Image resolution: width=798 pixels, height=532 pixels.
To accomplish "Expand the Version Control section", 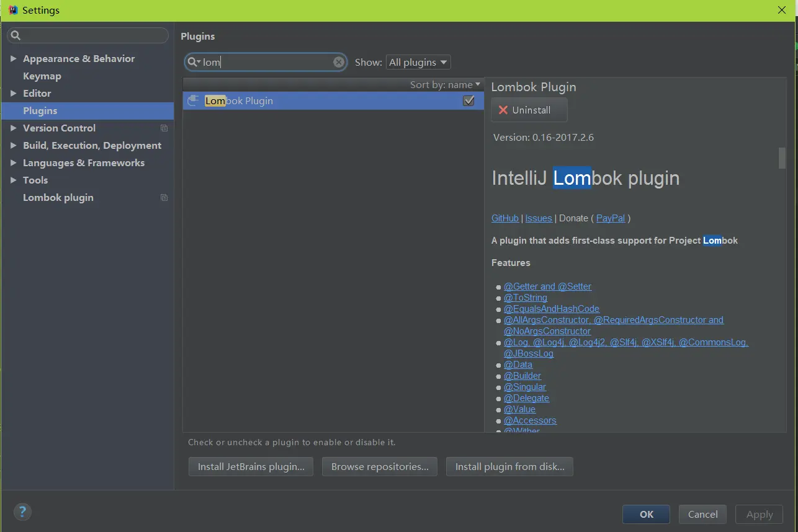I will click(13, 128).
